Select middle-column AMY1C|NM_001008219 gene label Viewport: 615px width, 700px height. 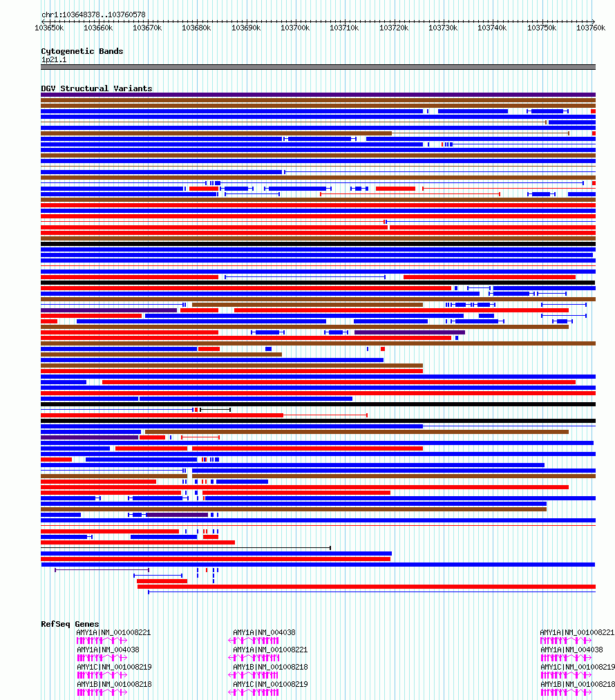pyautogui.click(x=270, y=684)
